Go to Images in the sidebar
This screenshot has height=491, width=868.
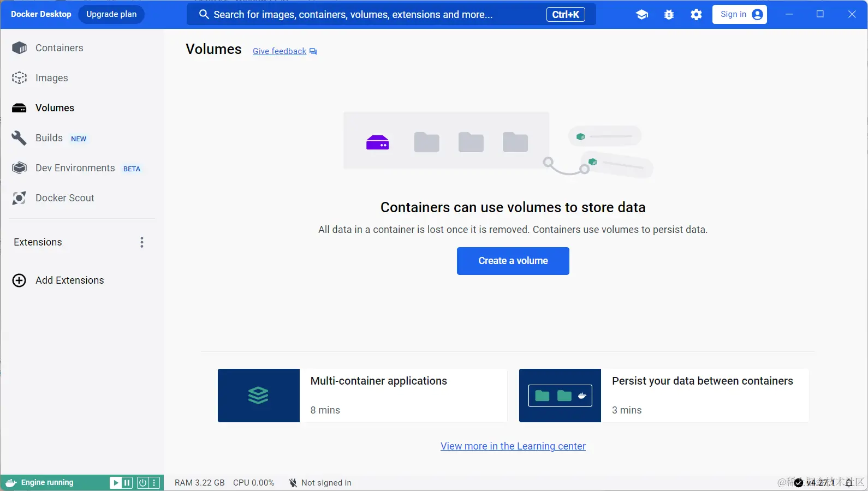pos(51,78)
